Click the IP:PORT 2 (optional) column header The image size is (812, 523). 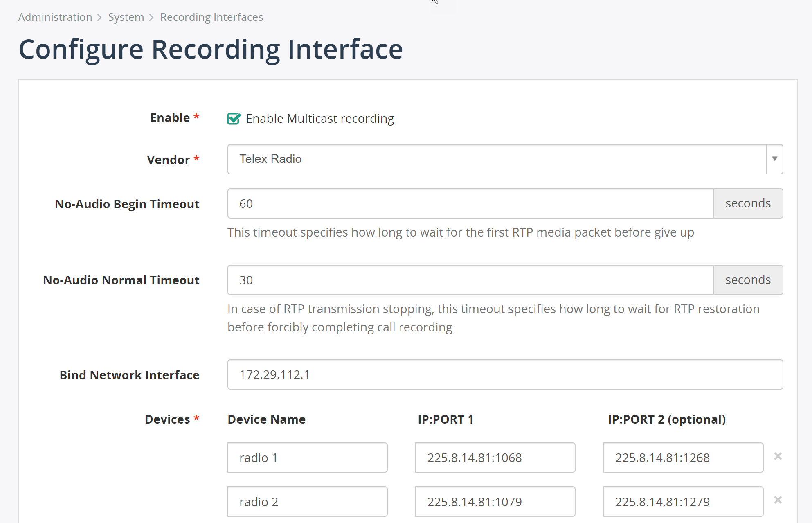click(x=667, y=419)
